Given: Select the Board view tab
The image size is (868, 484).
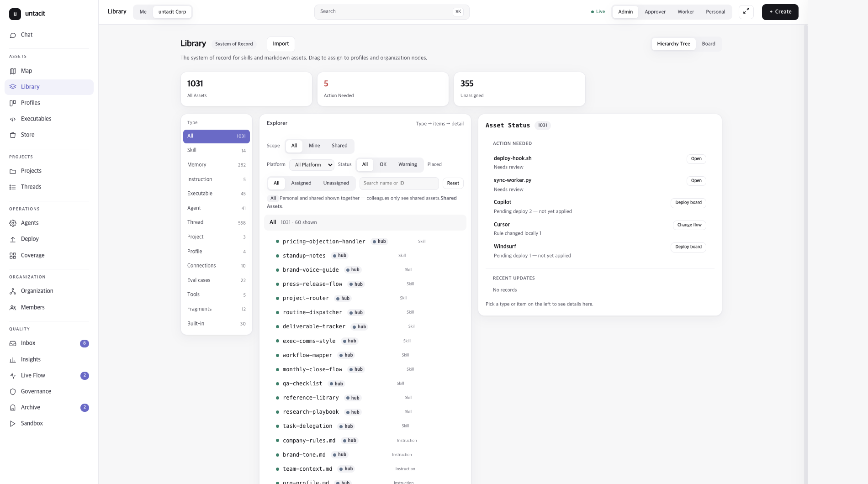Looking at the screenshot, I should click(709, 44).
